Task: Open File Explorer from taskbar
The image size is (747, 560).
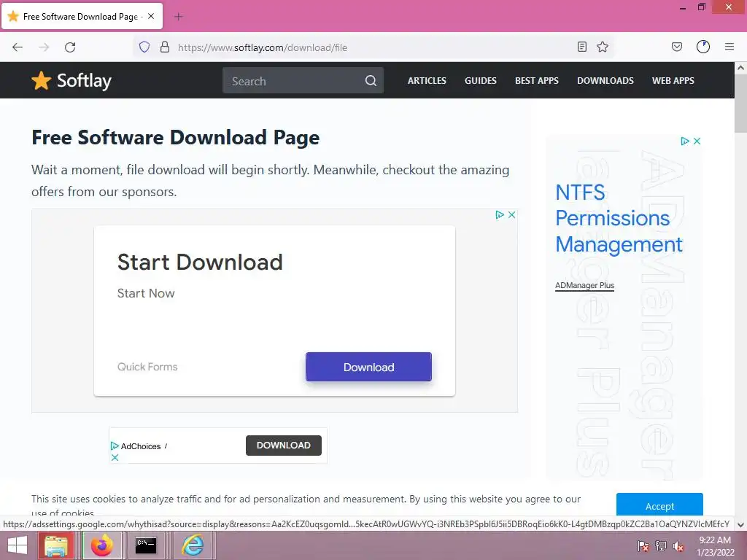Action: [56, 545]
